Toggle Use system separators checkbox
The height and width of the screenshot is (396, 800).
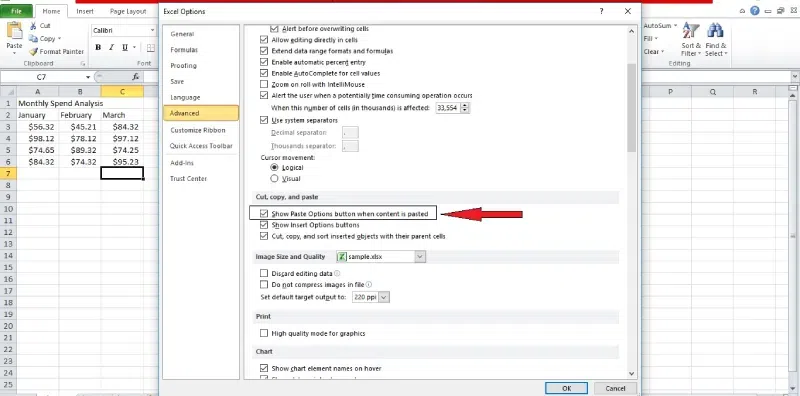pyautogui.click(x=264, y=120)
